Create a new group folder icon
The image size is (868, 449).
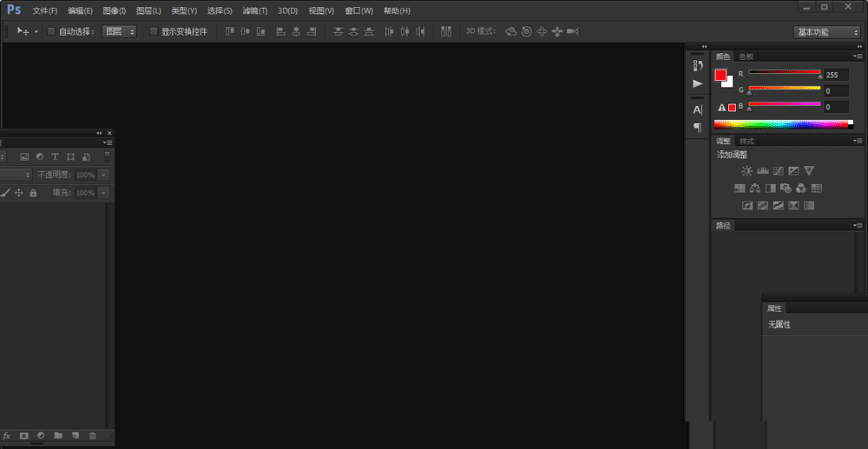pyautogui.click(x=58, y=436)
